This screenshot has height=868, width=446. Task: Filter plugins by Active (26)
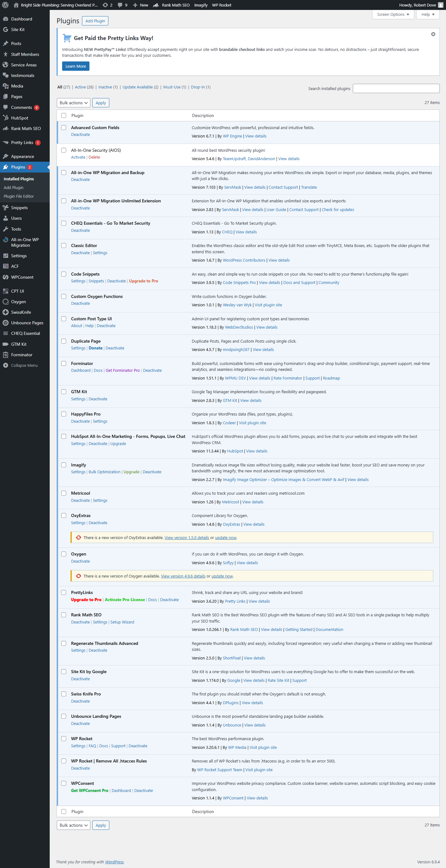84,87
